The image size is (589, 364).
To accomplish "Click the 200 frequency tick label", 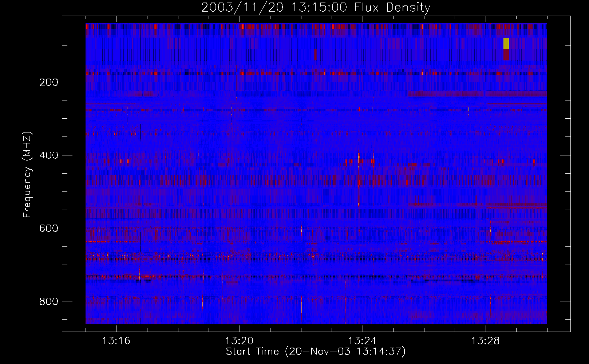I will click(x=49, y=82).
